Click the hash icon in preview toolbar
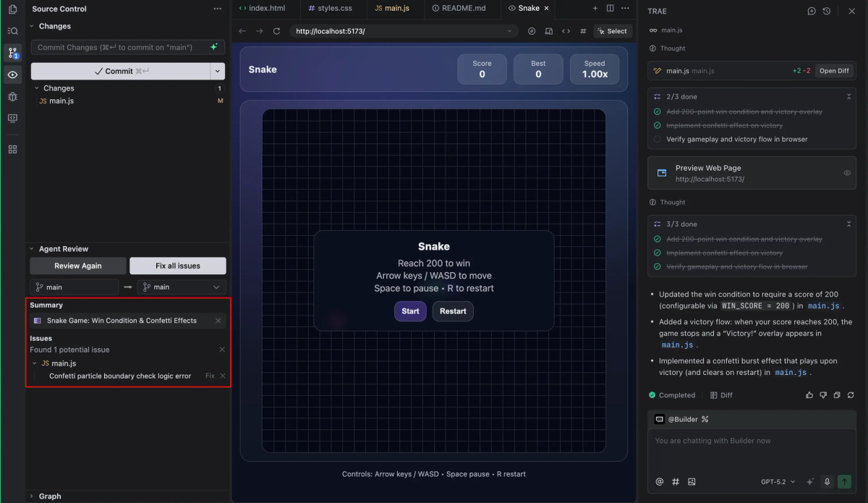 pyautogui.click(x=583, y=31)
